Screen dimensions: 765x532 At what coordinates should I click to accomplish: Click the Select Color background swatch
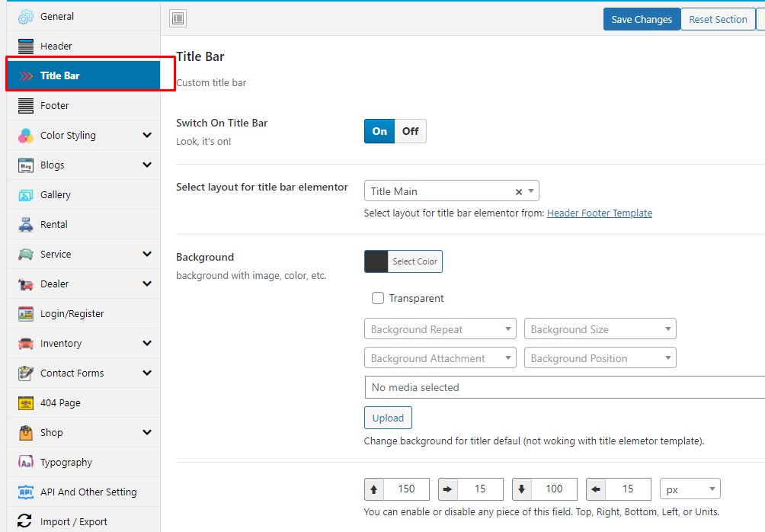[x=376, y=261]
